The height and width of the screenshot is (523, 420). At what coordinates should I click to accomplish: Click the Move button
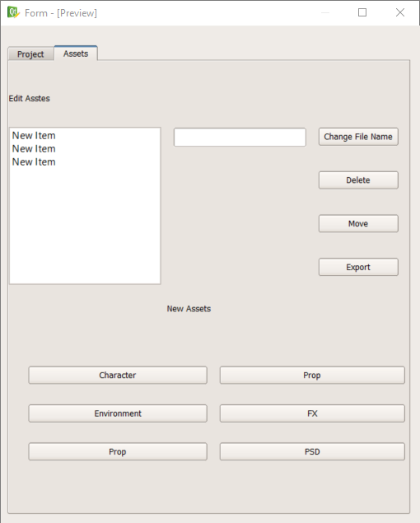(x=358, y=223)
